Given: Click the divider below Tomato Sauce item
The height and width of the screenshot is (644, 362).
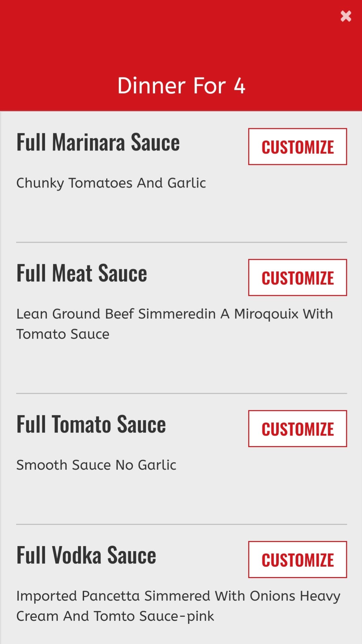Looking at the screenshot, I should 181,524.
